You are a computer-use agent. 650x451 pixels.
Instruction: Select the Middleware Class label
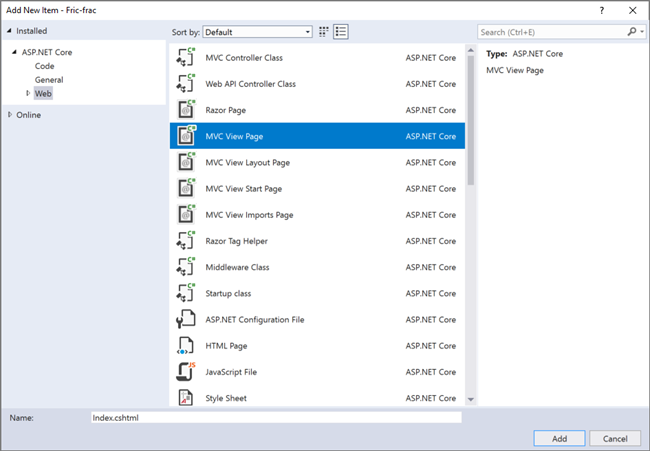(237, 267)
